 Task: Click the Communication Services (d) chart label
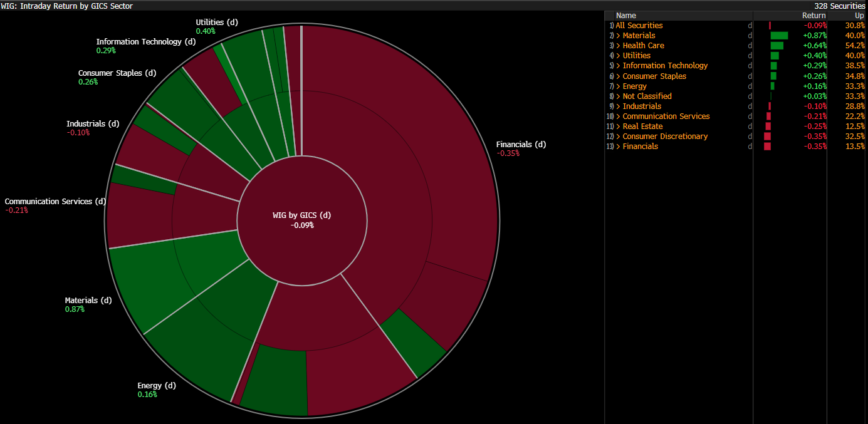click(x=55, y=202)
